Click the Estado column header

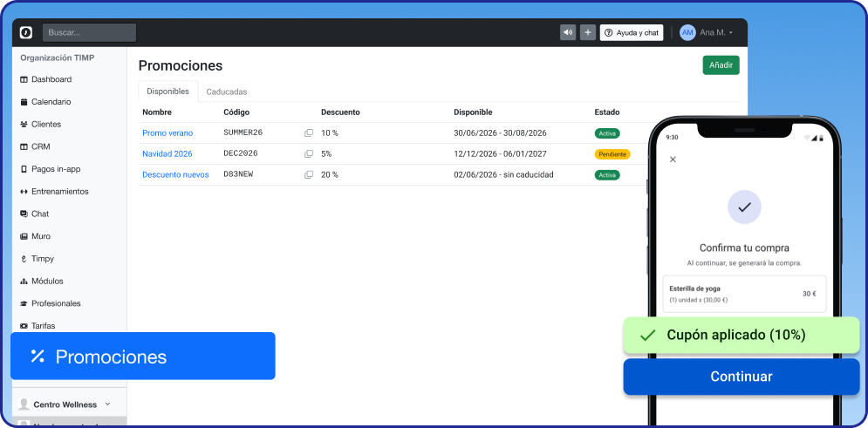tap(606, 112)
